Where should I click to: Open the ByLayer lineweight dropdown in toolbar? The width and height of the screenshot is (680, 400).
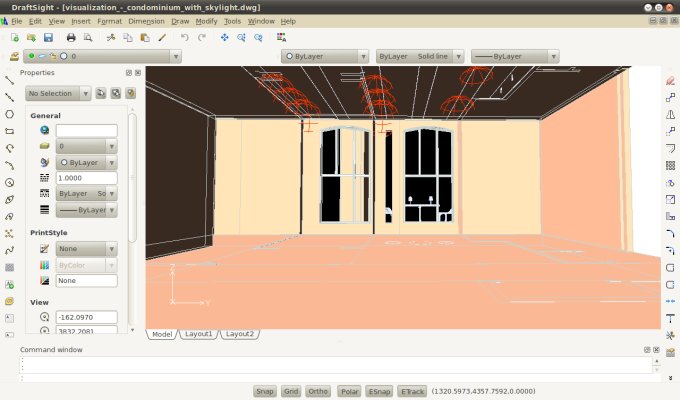coord(515,56)
